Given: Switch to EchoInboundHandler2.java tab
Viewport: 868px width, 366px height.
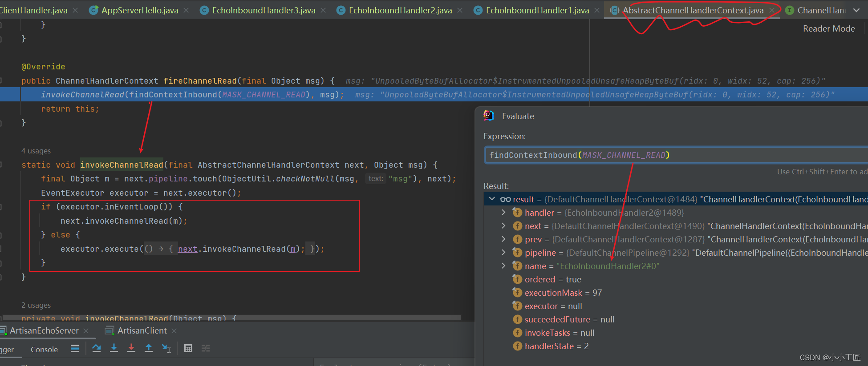Looking at the screenshot, I should (x=401, y=10).
